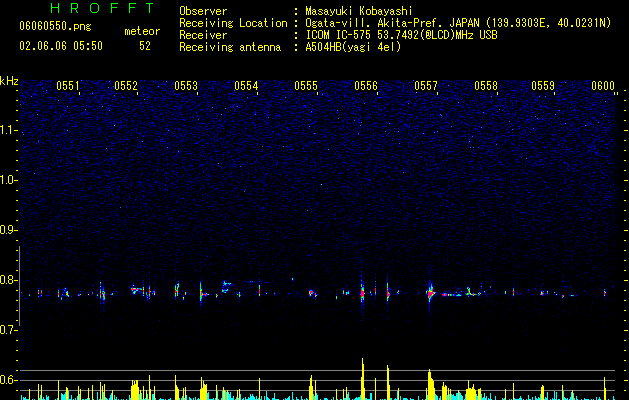629x400 pixels.
Task: Click the observer name Masayuki Kobayashi
Action: point(359,11)
